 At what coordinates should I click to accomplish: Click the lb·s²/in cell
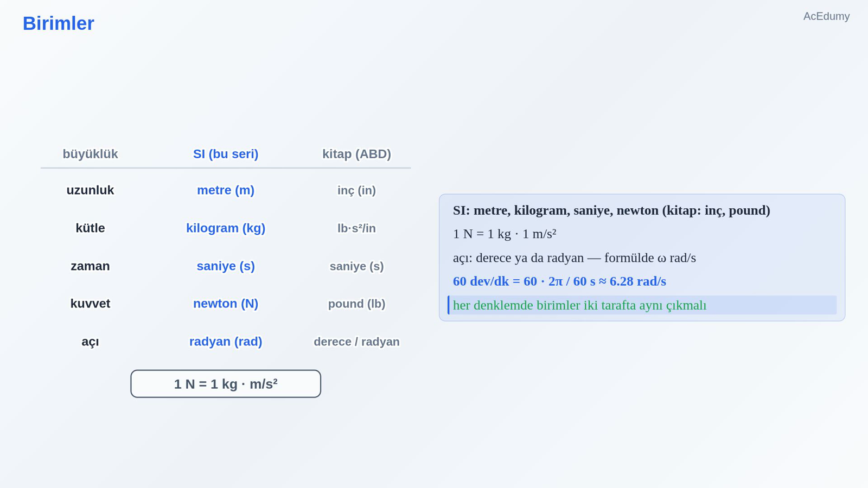[x=356, y=228]
